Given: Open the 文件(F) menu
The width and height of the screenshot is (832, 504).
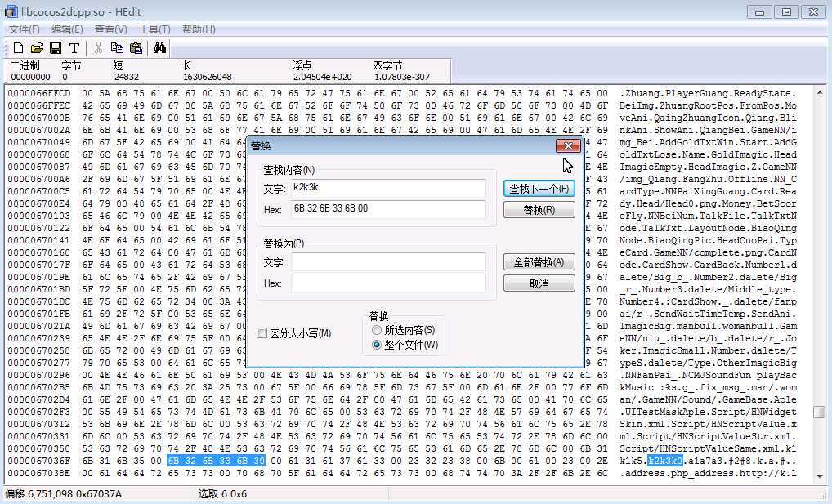Looking at the screenshot, I should pos(25,29).
